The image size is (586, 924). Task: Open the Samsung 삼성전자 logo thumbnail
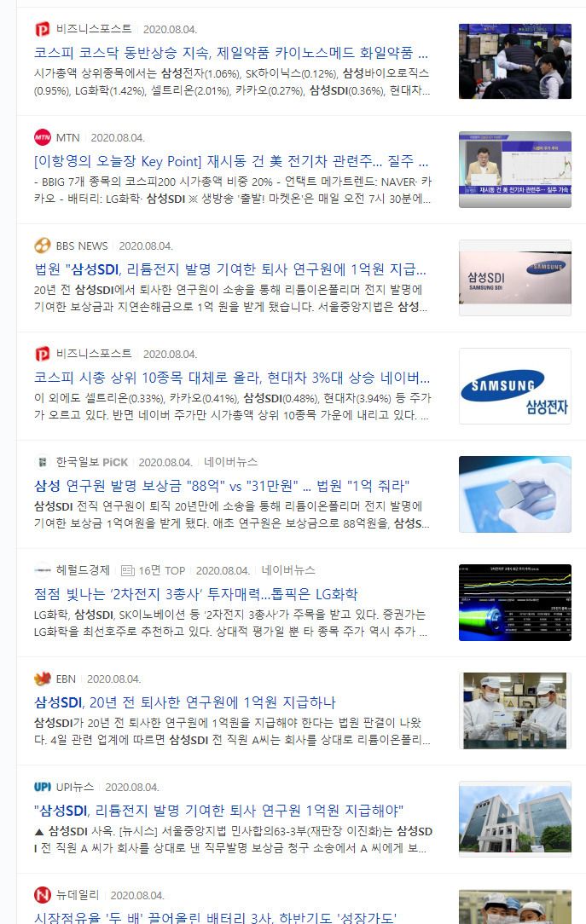pos(514,387)
